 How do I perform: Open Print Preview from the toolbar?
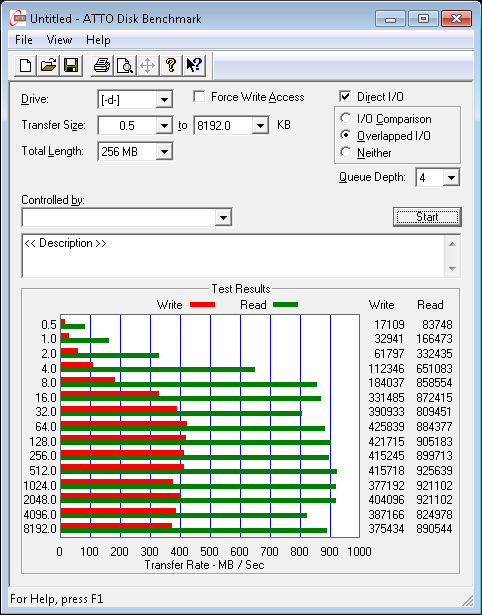125,65
